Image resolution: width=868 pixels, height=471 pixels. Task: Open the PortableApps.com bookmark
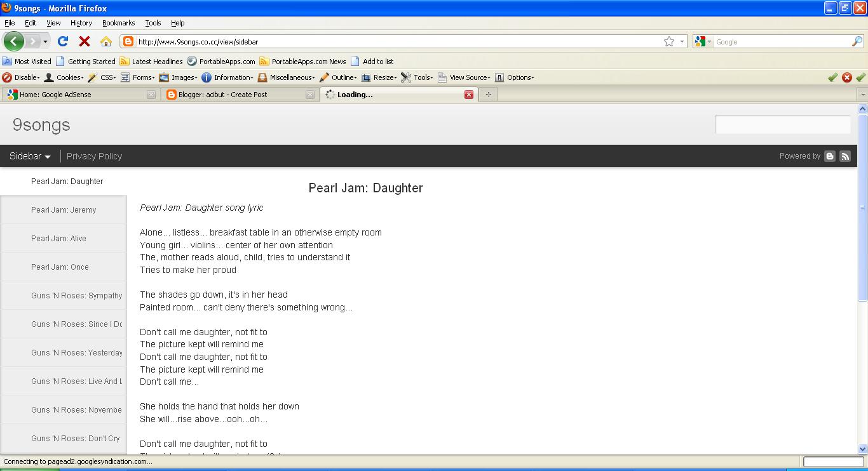click(221, 62)
